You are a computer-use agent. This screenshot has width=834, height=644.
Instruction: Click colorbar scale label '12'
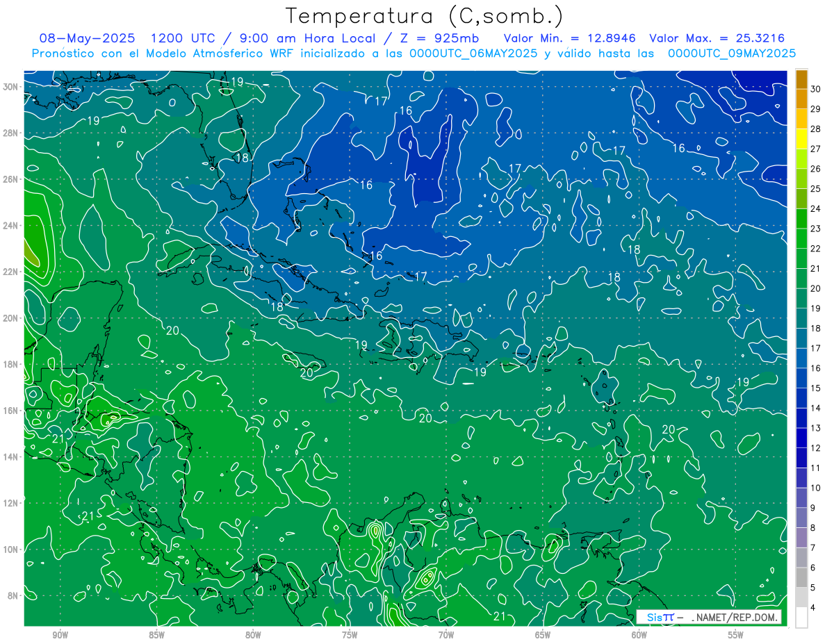(815, 448)
